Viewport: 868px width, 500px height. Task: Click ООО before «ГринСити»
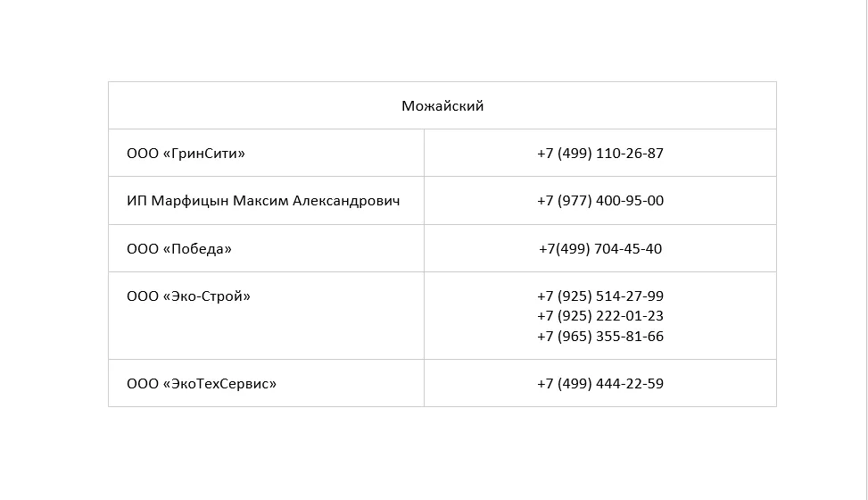click(143, 154)
